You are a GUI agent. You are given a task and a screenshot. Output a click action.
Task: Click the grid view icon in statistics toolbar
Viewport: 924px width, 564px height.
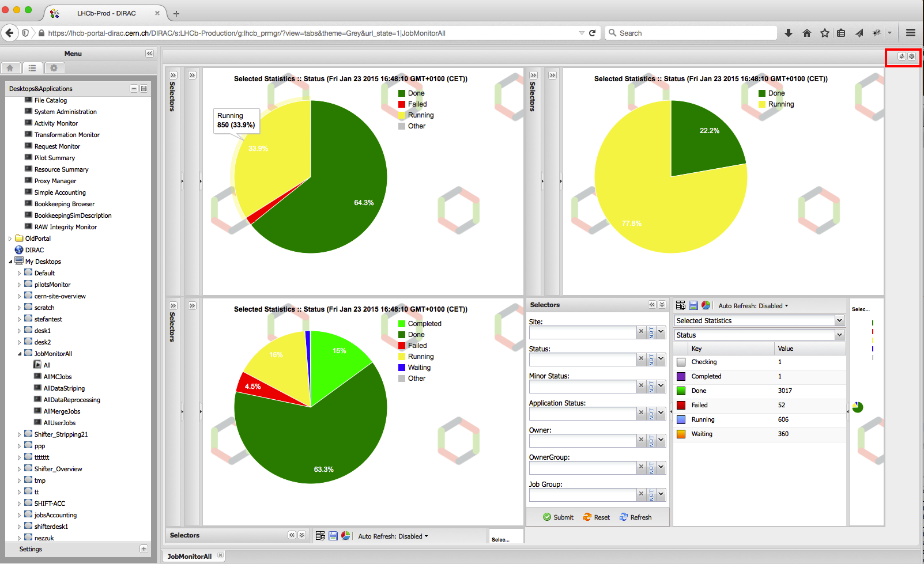[x=681, y=305]
